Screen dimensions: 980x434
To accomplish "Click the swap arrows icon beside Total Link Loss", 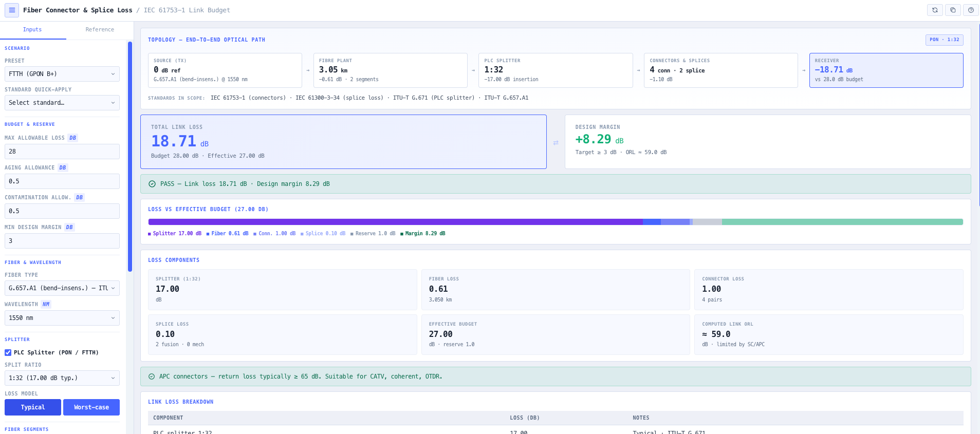I will [556, 143].
